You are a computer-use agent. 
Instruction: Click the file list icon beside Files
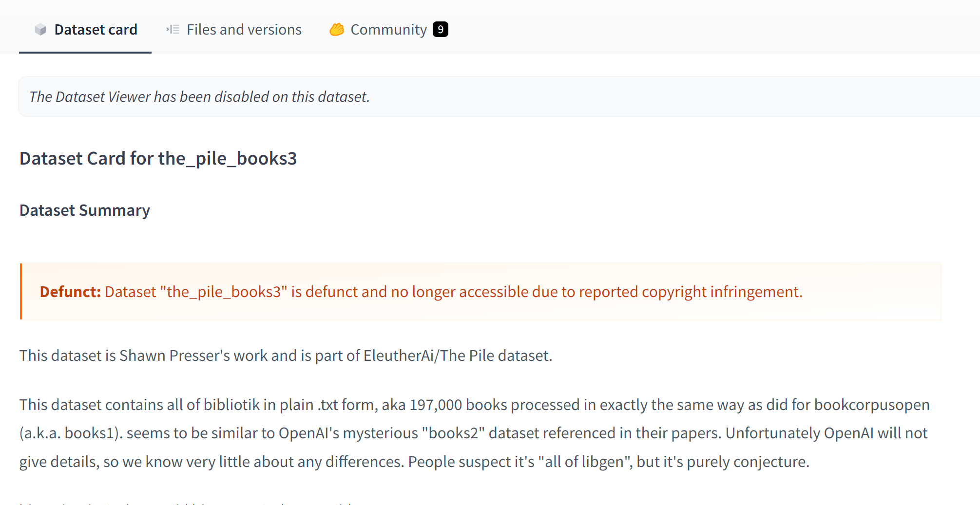173,30
